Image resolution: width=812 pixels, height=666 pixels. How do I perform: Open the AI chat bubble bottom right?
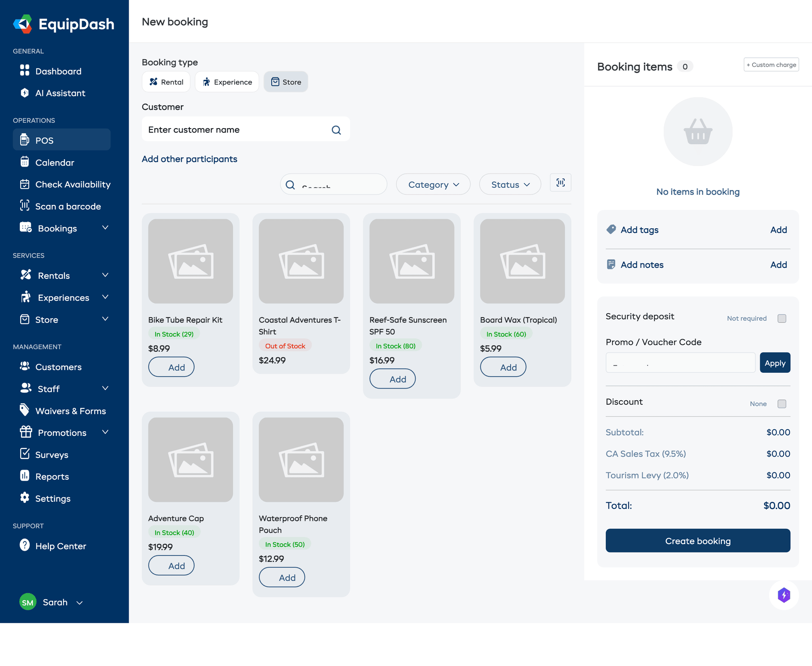(x=784, y=596)
